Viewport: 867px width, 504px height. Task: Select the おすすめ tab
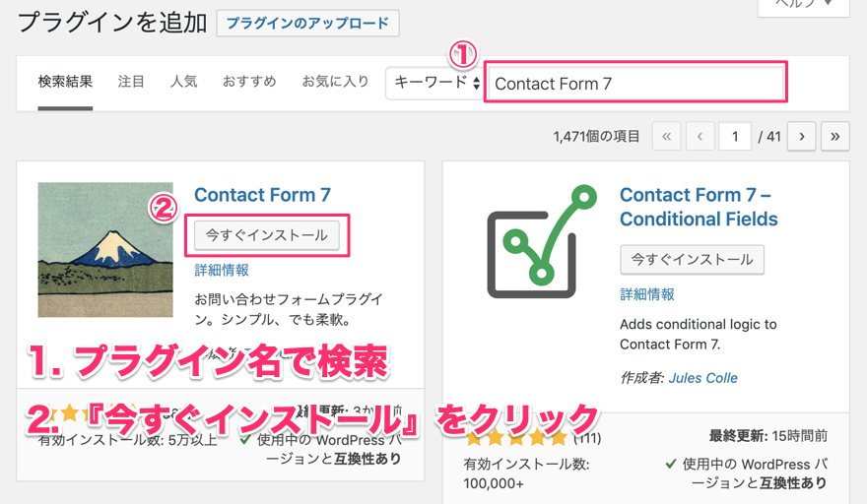coord(249,82)
